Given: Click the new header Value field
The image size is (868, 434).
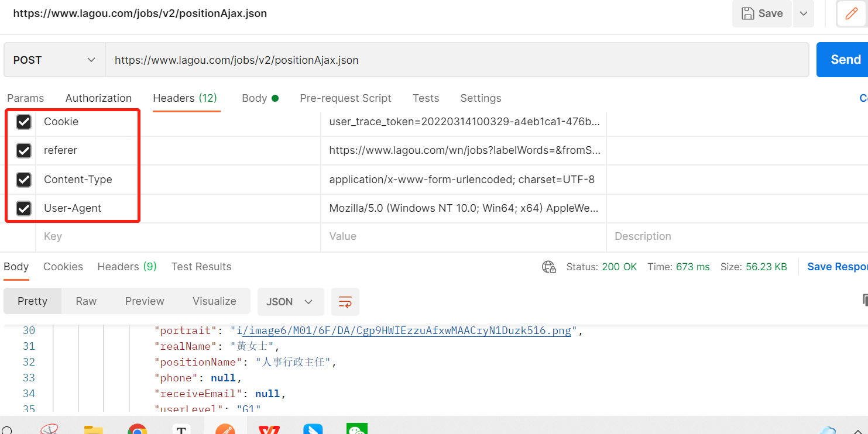Looking at the screenshot, I should point(463,236).
